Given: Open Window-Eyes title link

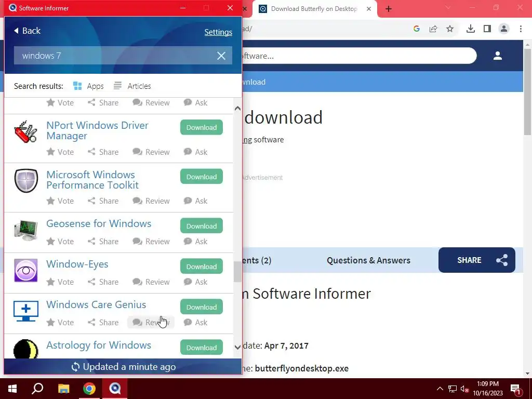Looking at the screenshot, I should tap(77, 264).
